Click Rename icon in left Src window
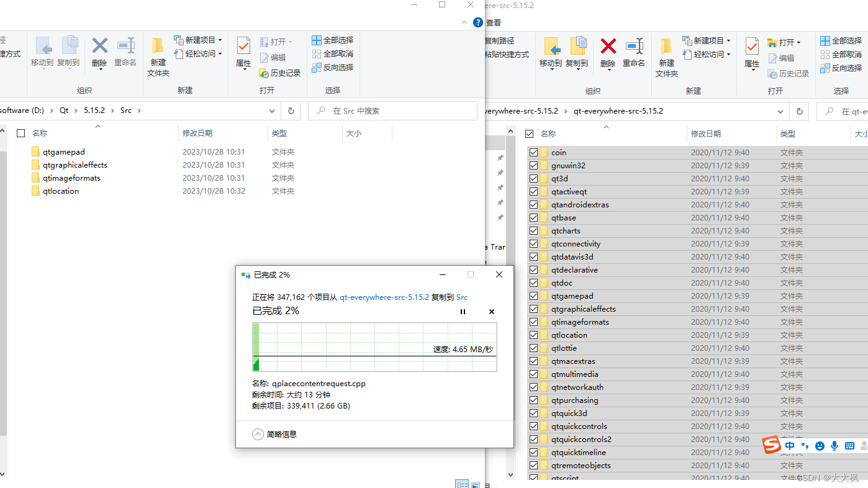The width and height of the screenshot is (868, 488). pos(125,46)
